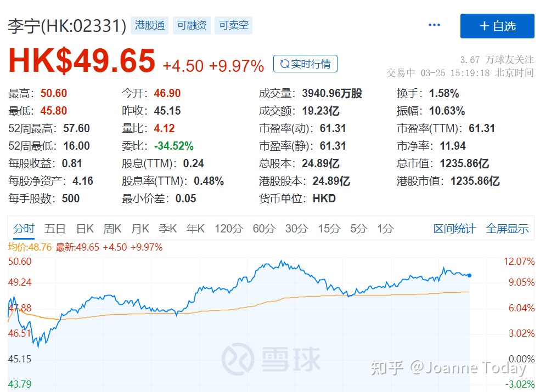Open 区间统计 range statistics
The height and width of the screenshot is (392, 540).
tap(453, 229)
